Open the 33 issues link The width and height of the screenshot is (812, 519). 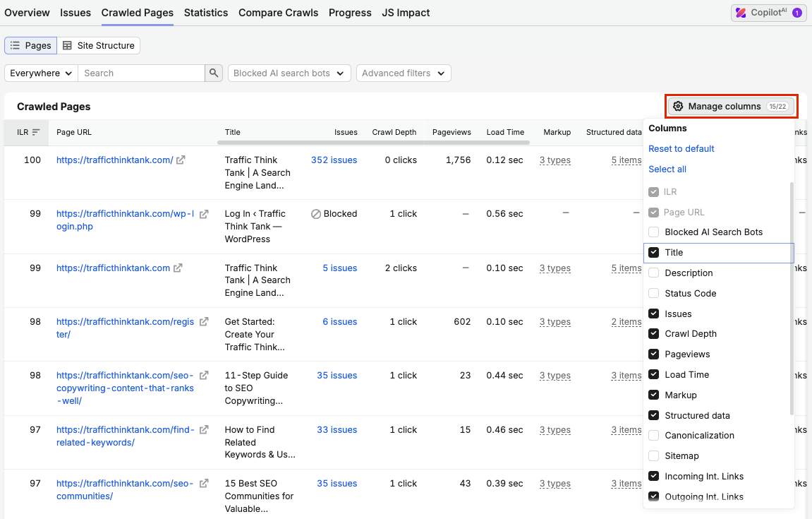337,429
